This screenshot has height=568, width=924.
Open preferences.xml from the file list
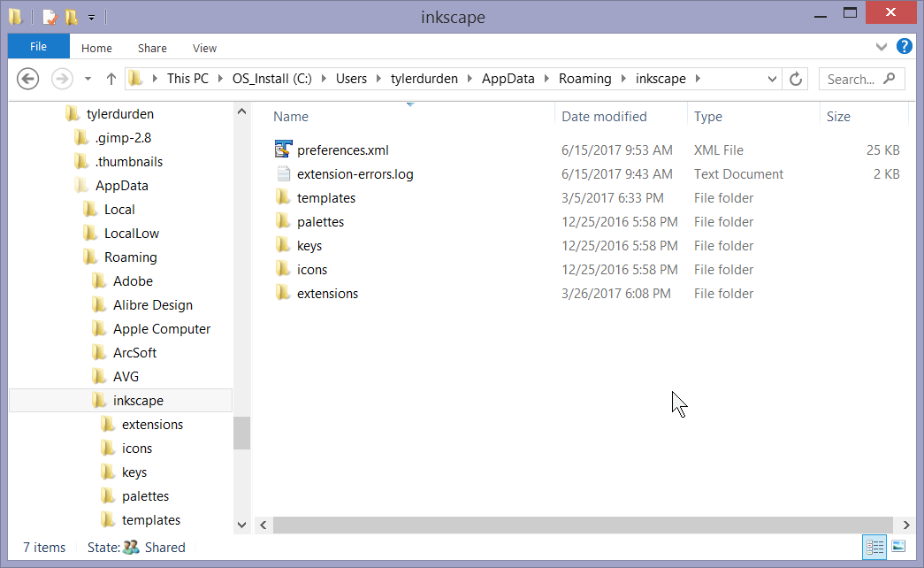(x=341, y=150)
